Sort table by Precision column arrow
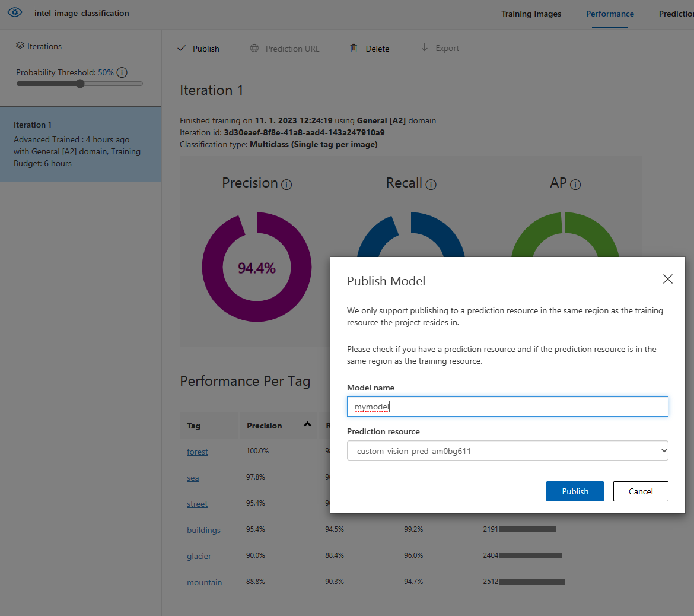 [307, 424]
